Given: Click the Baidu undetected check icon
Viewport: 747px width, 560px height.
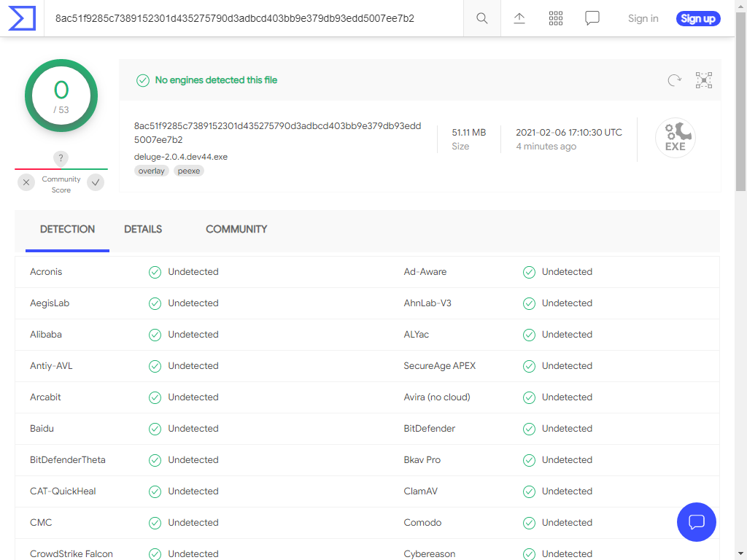Looking at the screenshot, I should pyautogui.click(x=155, y=429).
